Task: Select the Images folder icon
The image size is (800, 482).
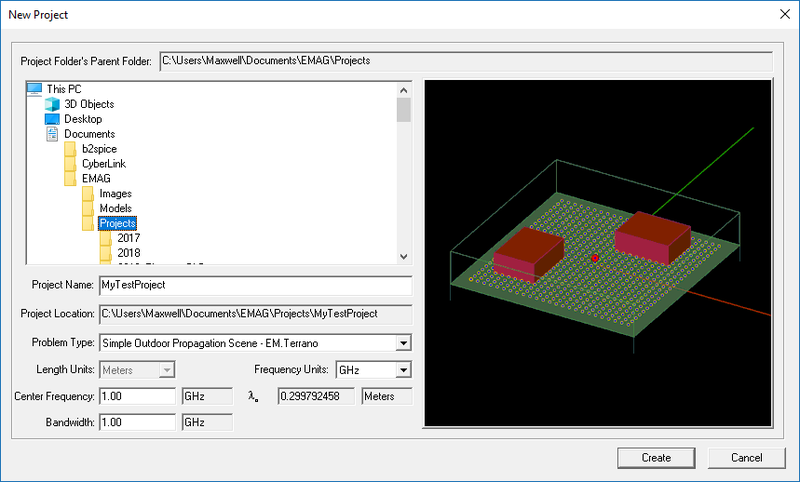Action: coord(88,194)
